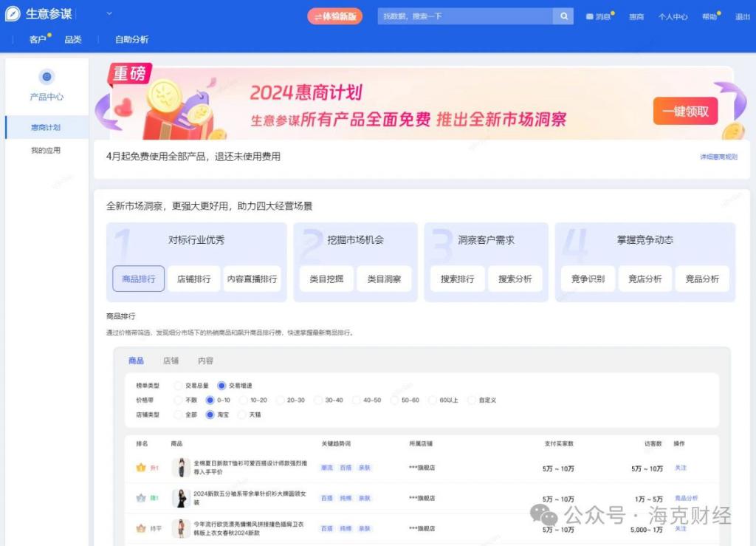Select 惠商计划 in the left sidebar
756x546 pixels.
click(x=46, y=127)
